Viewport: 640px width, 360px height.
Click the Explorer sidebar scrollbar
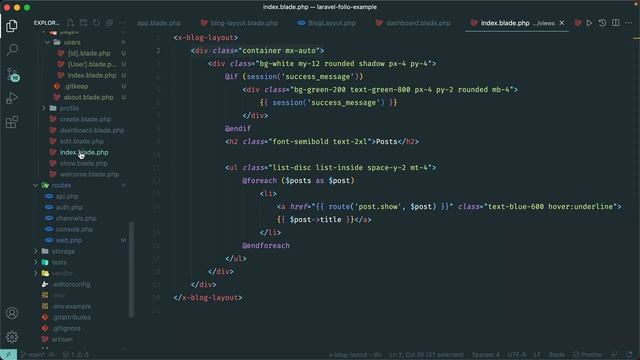131,269
